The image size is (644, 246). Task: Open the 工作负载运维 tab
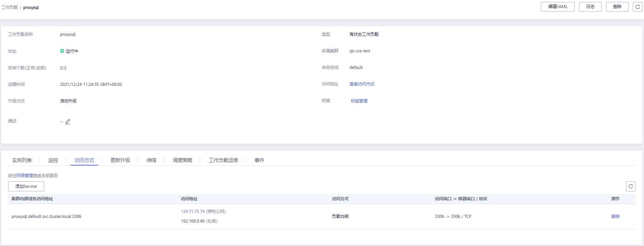tap(223, 160)
